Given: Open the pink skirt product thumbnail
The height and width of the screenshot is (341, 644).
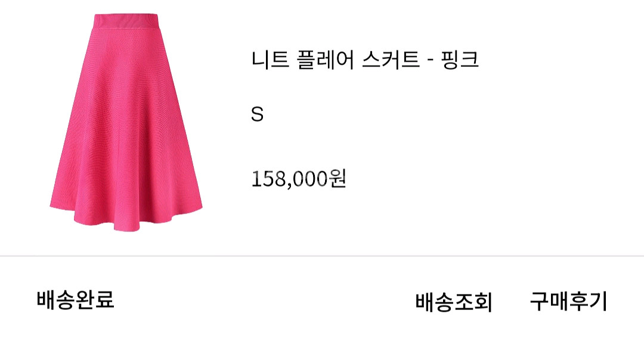Looking at the screenshot, I should [126, 123].
